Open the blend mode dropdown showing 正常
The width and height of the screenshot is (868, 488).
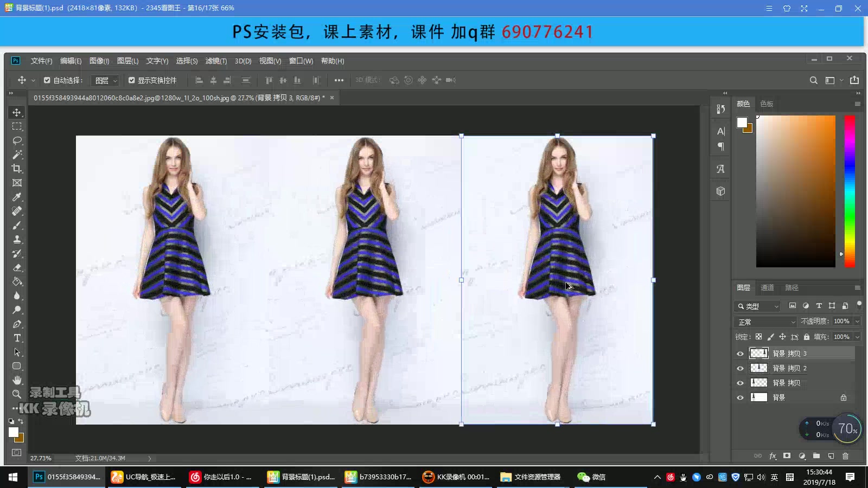pos(765,321)
